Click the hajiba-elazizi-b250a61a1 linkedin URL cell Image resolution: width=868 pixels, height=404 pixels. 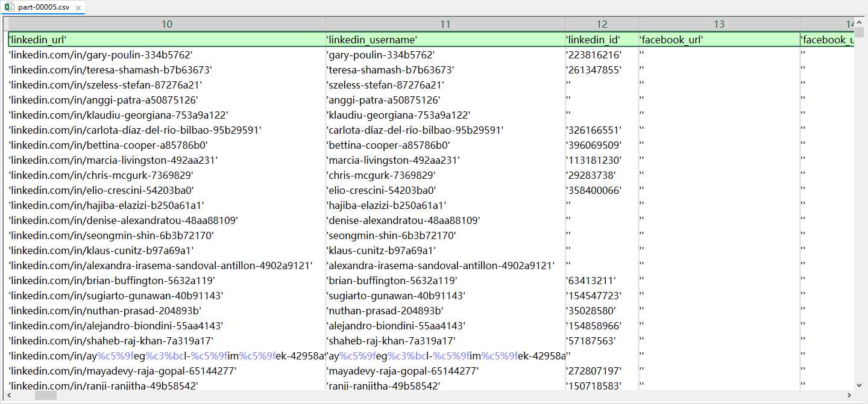click(167, 205)
